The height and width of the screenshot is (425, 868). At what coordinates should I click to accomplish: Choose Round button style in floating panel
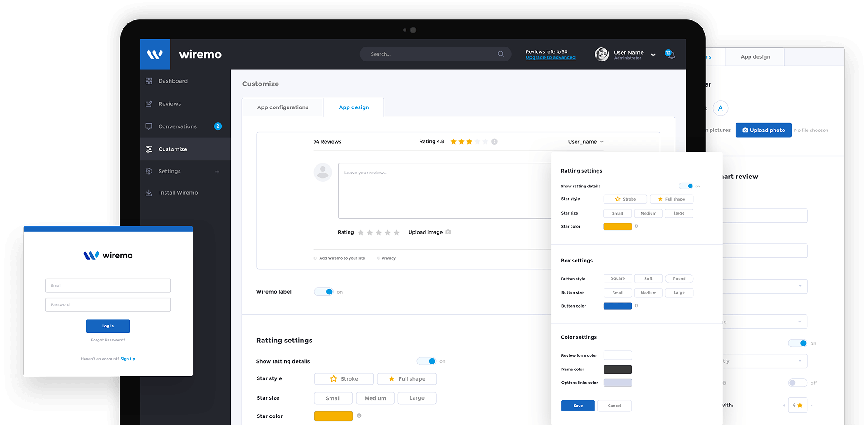(x=679, y=279)
